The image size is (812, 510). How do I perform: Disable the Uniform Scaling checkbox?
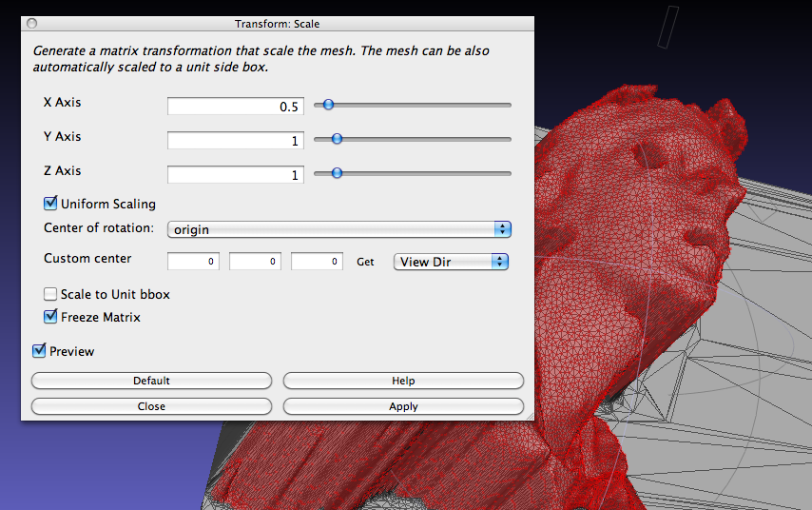click(50, 204)
